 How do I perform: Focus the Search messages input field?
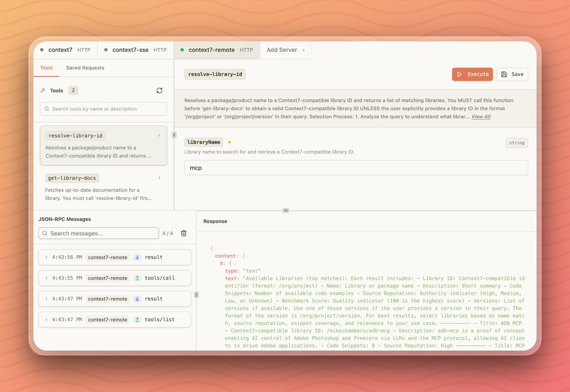coord(98,233)
